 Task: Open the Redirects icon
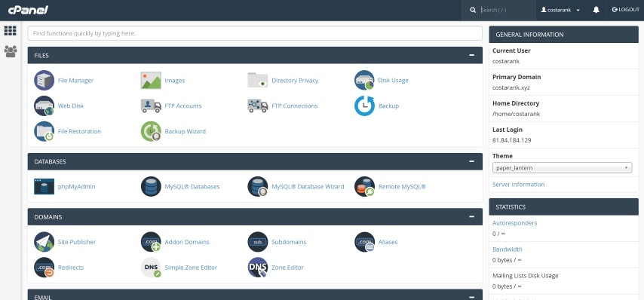pyautogui.click(x=44, y=267)
